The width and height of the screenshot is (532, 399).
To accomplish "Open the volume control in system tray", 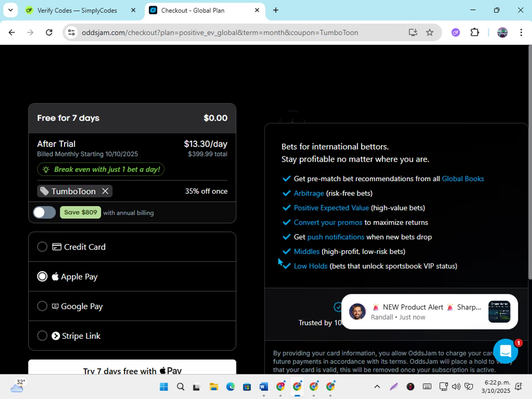I will coord(456,387).
